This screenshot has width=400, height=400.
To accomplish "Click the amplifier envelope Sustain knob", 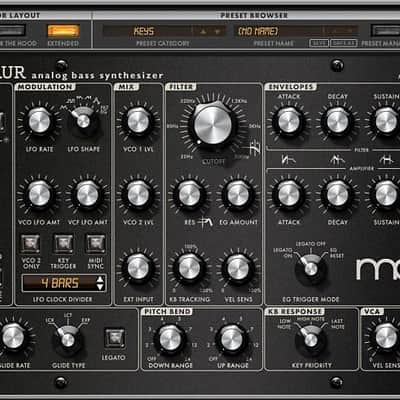I will click(386, 194).
